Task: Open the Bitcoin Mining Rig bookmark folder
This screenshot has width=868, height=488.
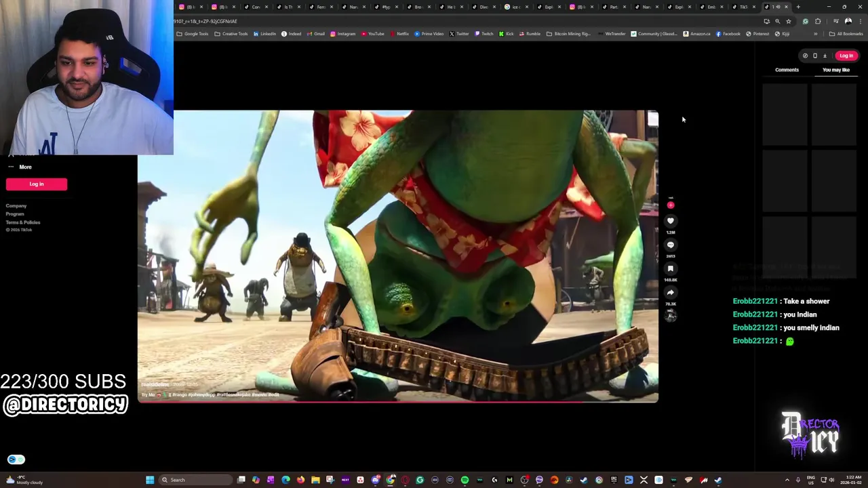Action: click(x=570, y=34)
